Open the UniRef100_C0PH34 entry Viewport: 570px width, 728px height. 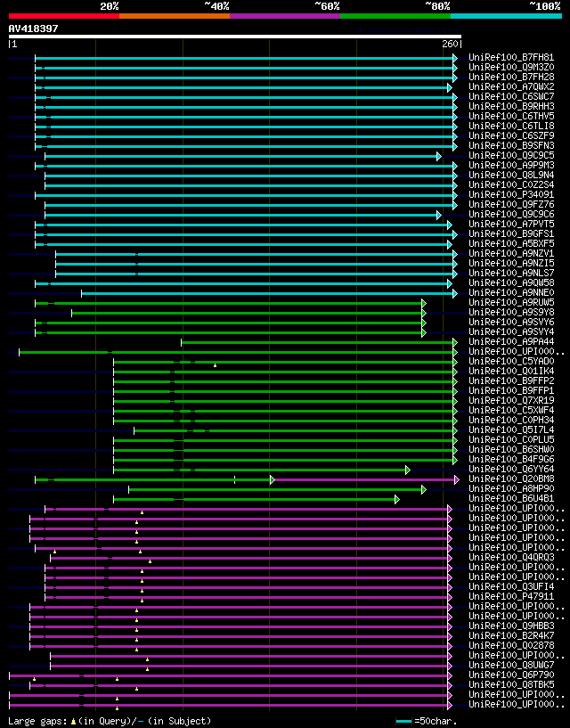[x=511, y=421]
